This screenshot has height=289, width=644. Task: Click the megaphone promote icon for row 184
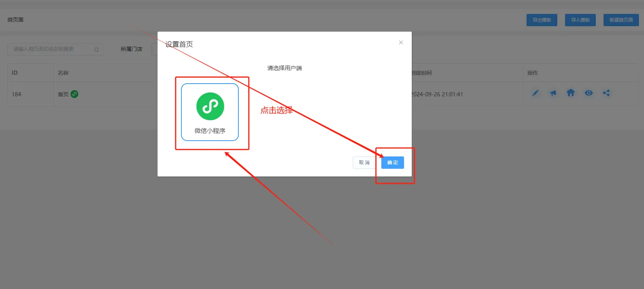(x=553, y=93)
